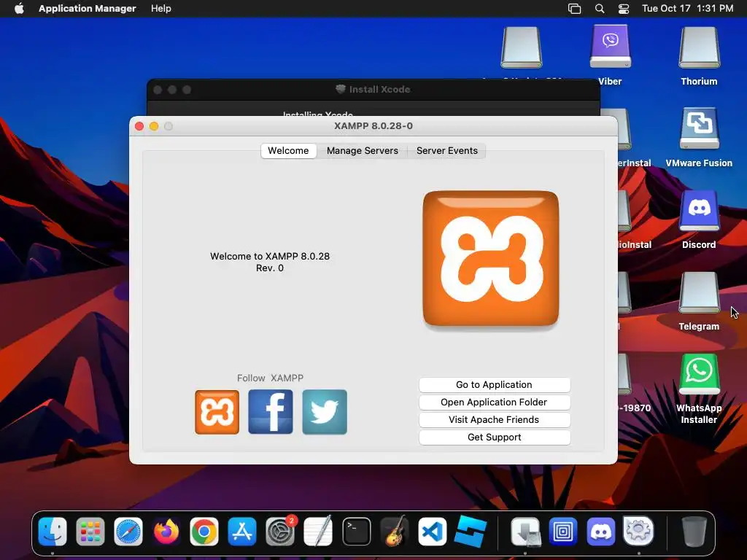Open the Apple menu
This screenshot has width=747, height=560.
point(19,9)
